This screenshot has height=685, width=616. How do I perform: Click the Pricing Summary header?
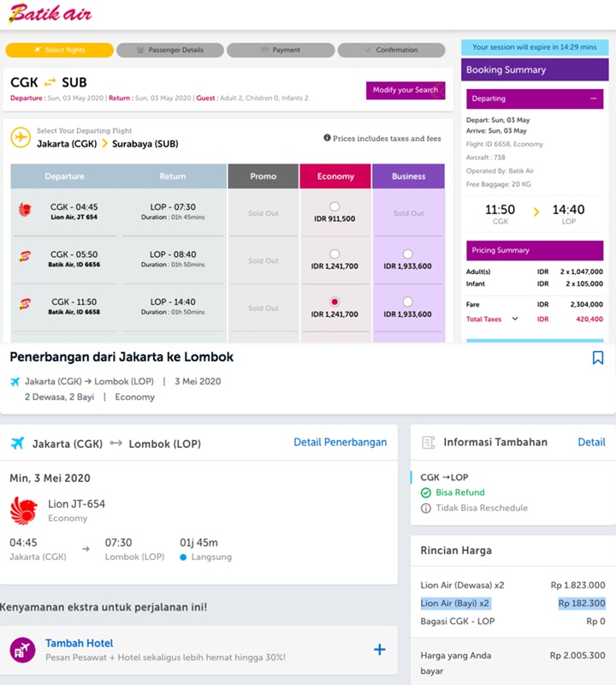tap(535, 250)
